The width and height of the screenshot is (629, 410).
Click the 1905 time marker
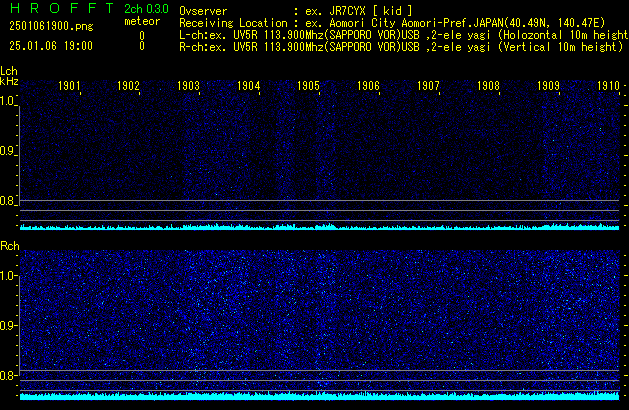pos(308,86)
